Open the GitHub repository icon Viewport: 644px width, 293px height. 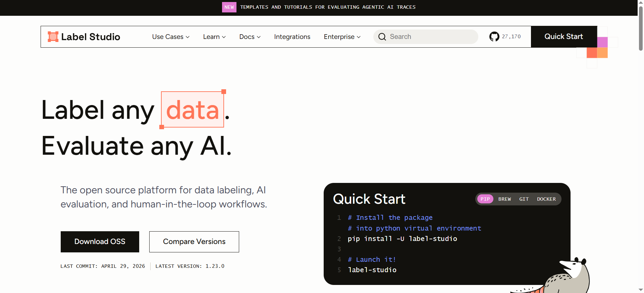pos(494,37)
